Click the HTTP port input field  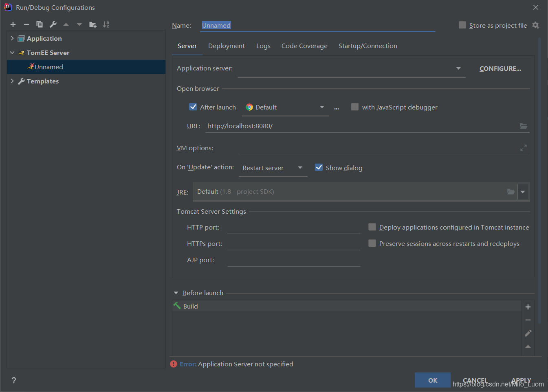point(293,228)
